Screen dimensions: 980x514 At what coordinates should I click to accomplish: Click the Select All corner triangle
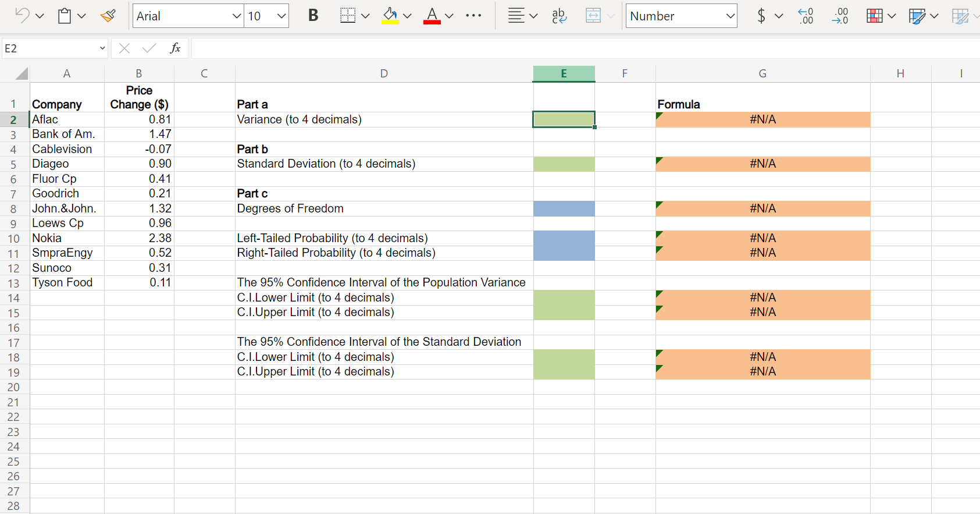pos(22,73)
